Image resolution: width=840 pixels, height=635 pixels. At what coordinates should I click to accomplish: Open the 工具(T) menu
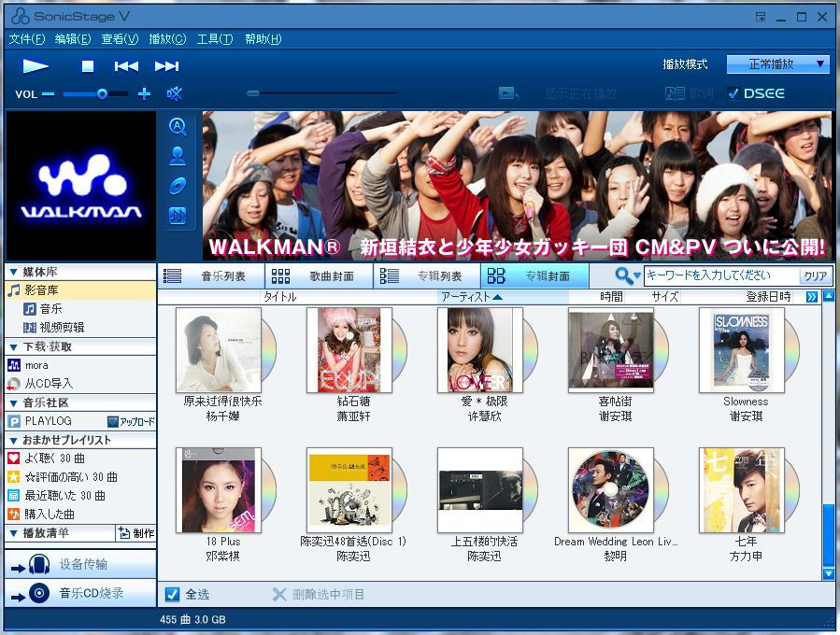tap(215, 39)
